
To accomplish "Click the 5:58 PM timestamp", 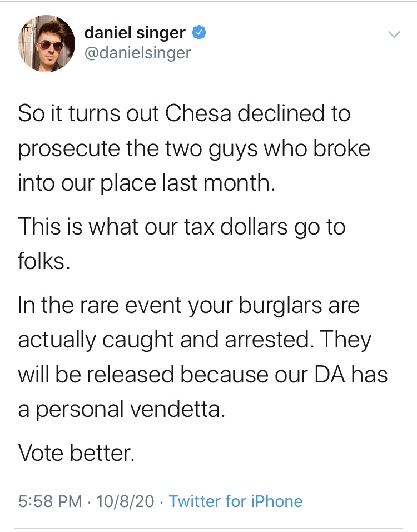I will click(x=50, y=501).
